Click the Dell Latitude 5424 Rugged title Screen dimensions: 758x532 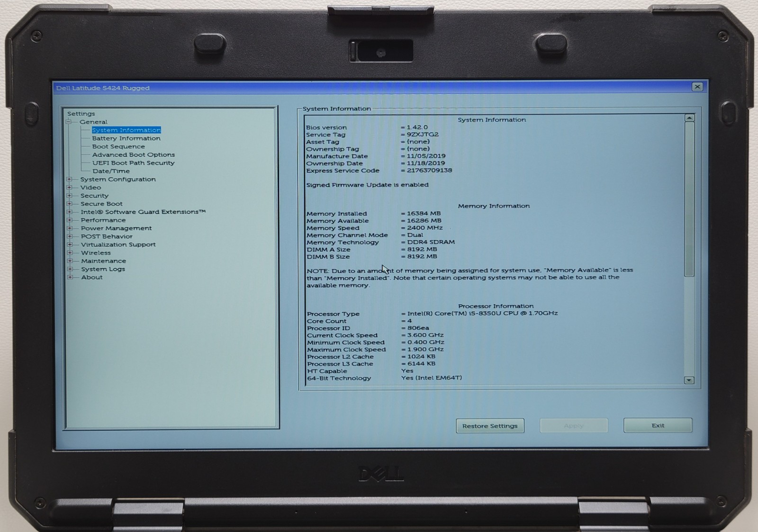point(103,88)
